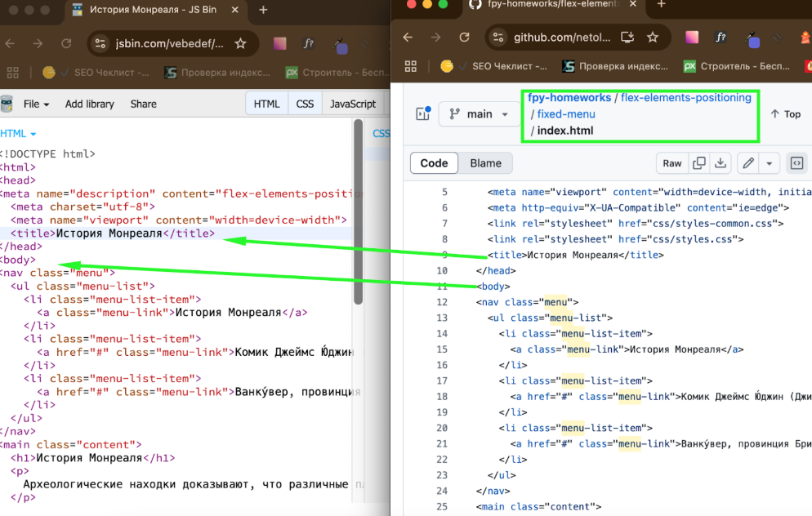Toggle the JavaScript panel tab in JS Bin
Image resolution: width=812 pixels, height=516 pixels.
point(353,104)
